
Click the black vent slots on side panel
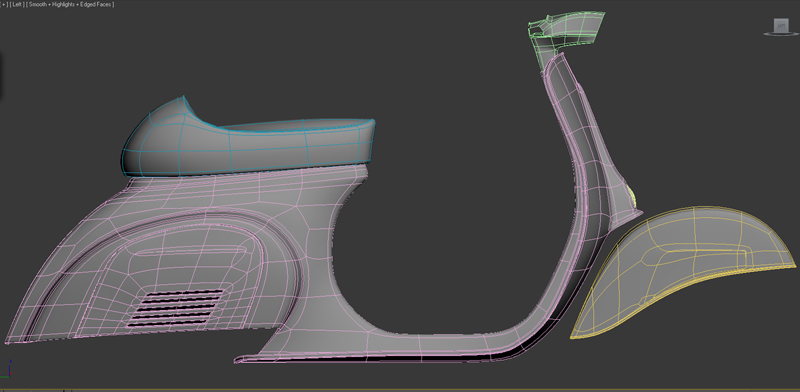tap(176, 308)
